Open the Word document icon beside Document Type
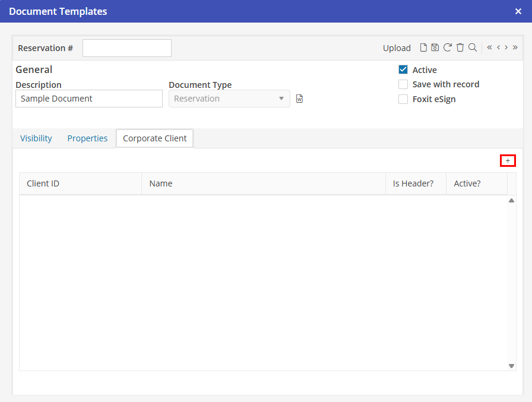 tap(300, 99)
